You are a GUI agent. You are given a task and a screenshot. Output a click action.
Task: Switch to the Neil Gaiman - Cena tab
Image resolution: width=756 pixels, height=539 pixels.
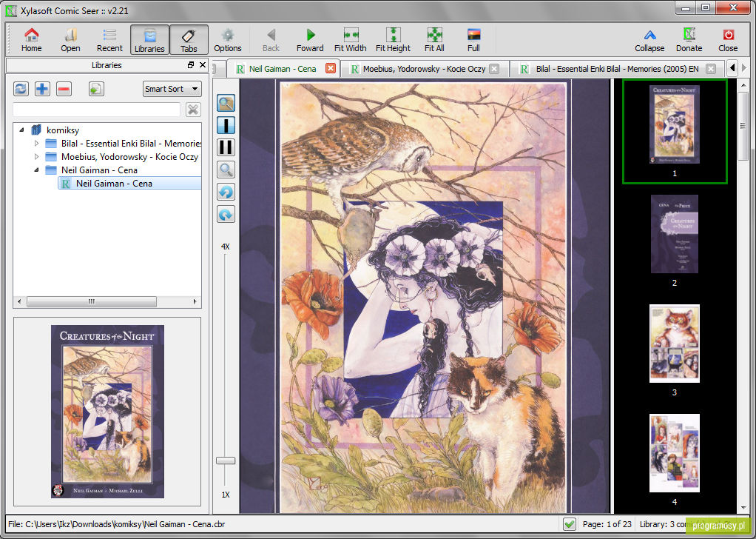click(283, 69)
